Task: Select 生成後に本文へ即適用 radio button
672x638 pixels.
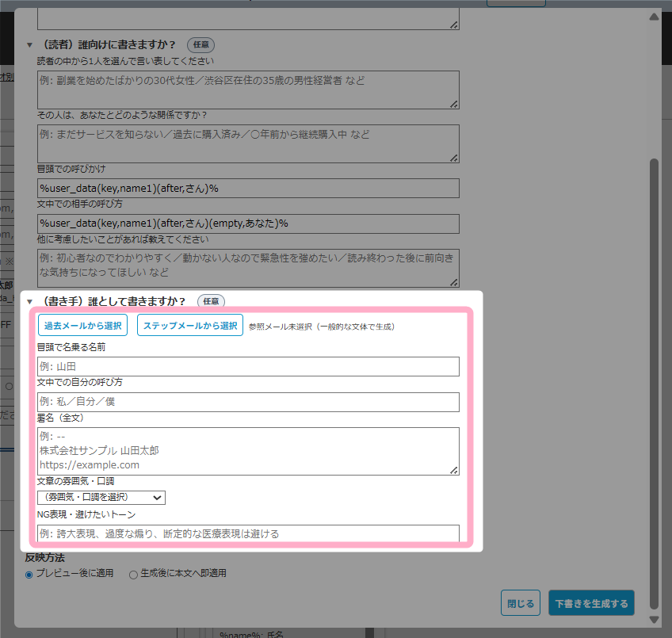Action: point(133,574)
